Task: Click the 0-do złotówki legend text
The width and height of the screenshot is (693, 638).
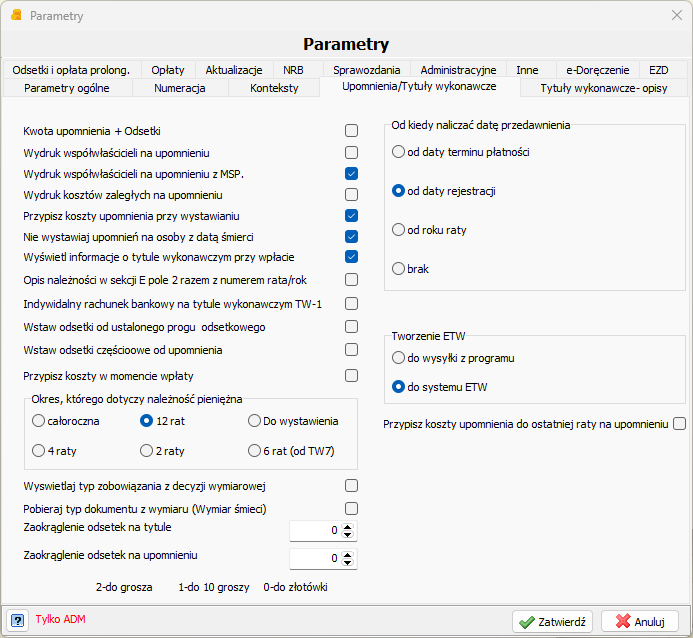Action: (x=295, y=587)
